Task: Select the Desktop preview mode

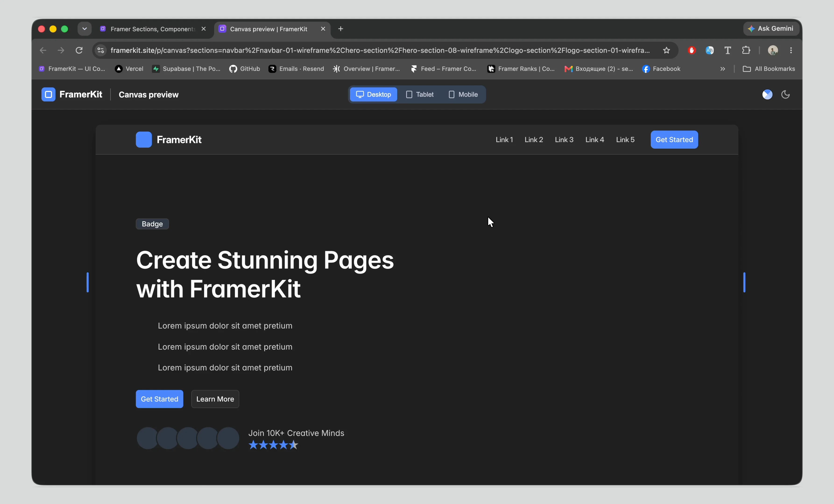Action: [373, 94]
